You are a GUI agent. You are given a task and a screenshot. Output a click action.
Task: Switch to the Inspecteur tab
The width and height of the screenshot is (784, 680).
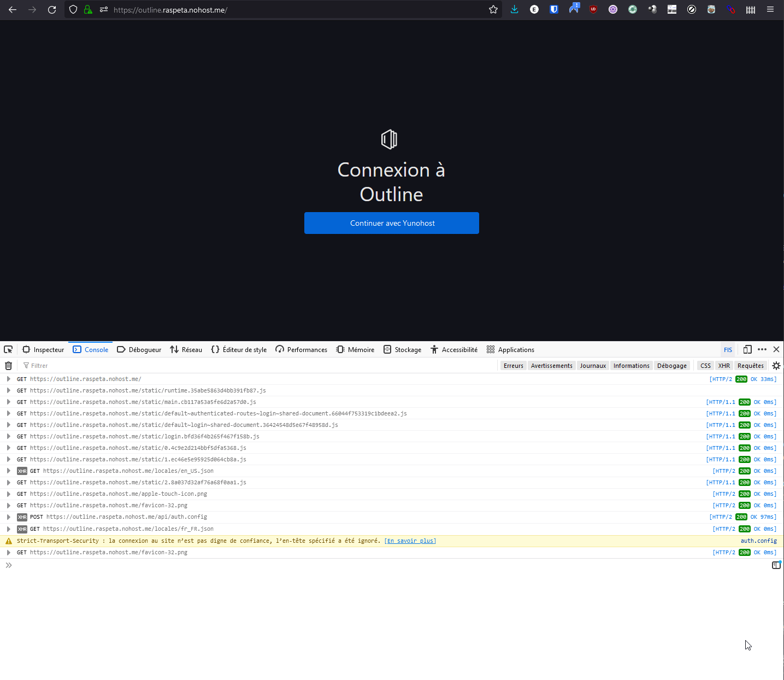pos(43,349)
